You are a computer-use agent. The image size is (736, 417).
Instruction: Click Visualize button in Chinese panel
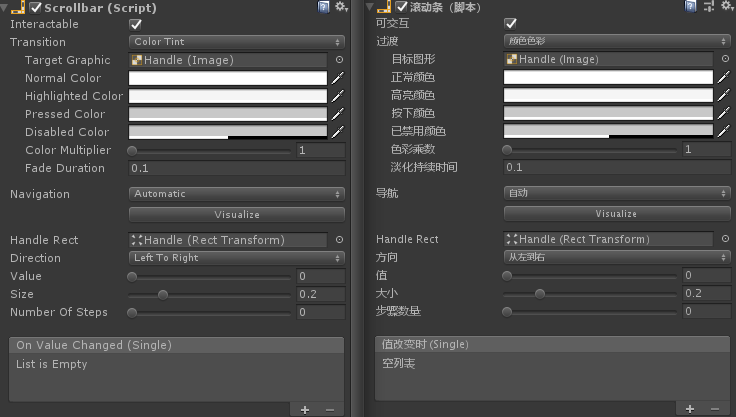coord(617,214)
